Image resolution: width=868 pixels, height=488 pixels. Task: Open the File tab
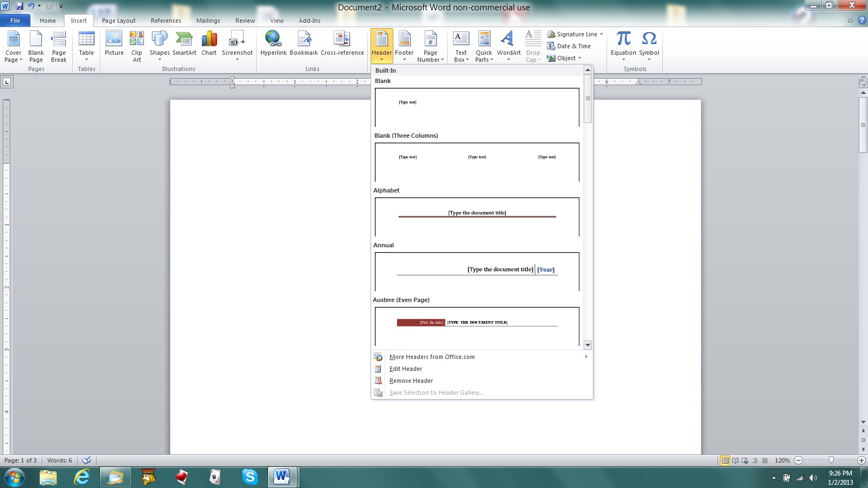(x=15, y=21)
